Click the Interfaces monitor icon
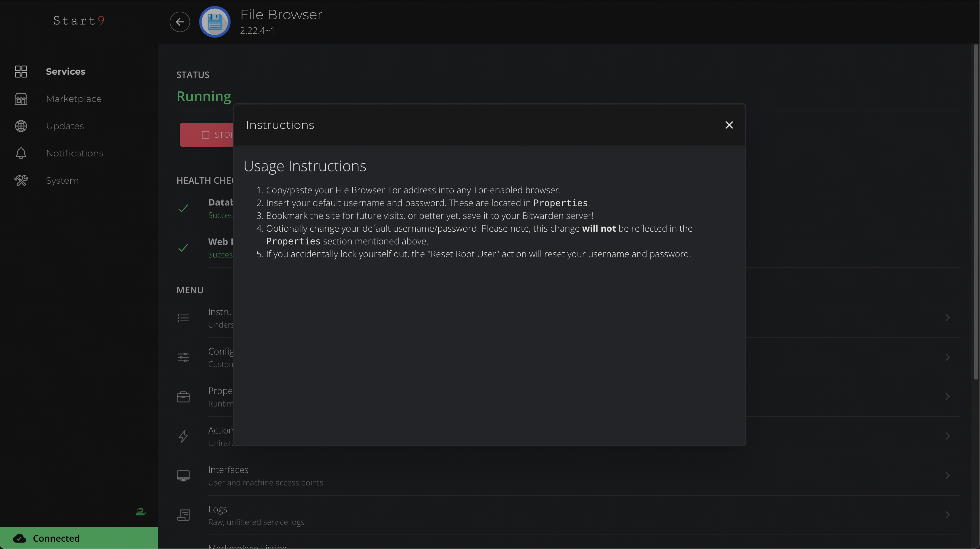Viewport: 980px width, 549px height. coord(183,475)
